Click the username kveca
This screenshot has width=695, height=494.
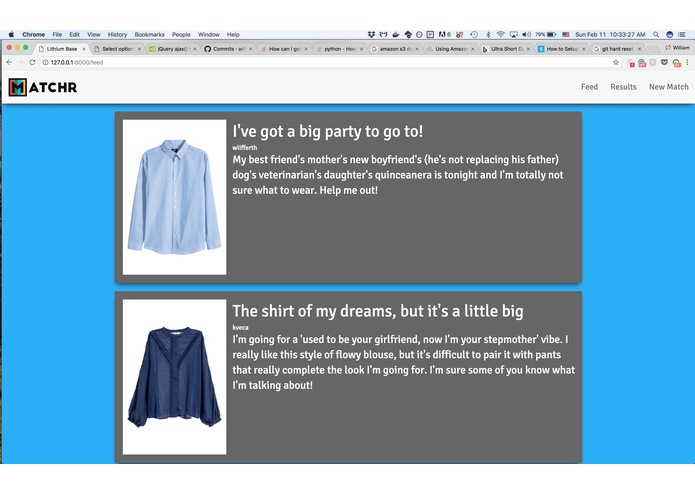[240, 327]
